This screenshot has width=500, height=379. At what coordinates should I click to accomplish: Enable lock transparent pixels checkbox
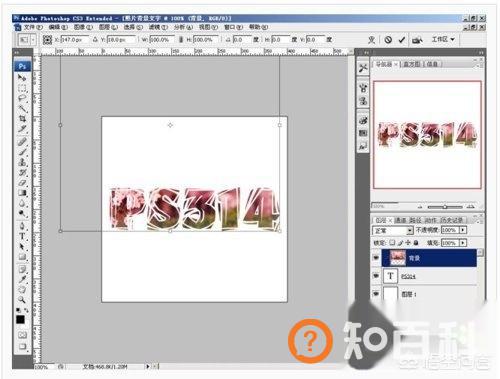point(392,243)
